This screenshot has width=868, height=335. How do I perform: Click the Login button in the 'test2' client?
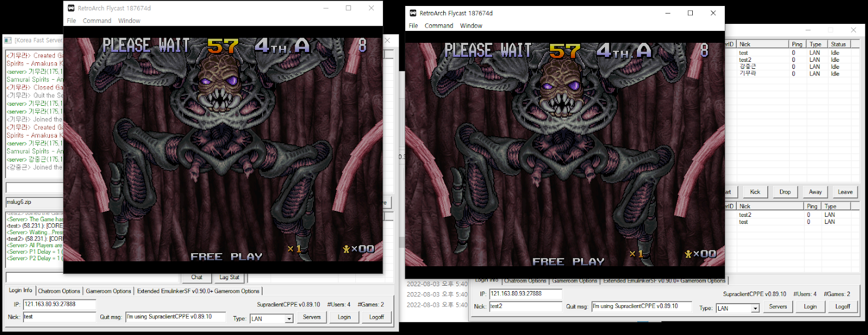[810, 307]
